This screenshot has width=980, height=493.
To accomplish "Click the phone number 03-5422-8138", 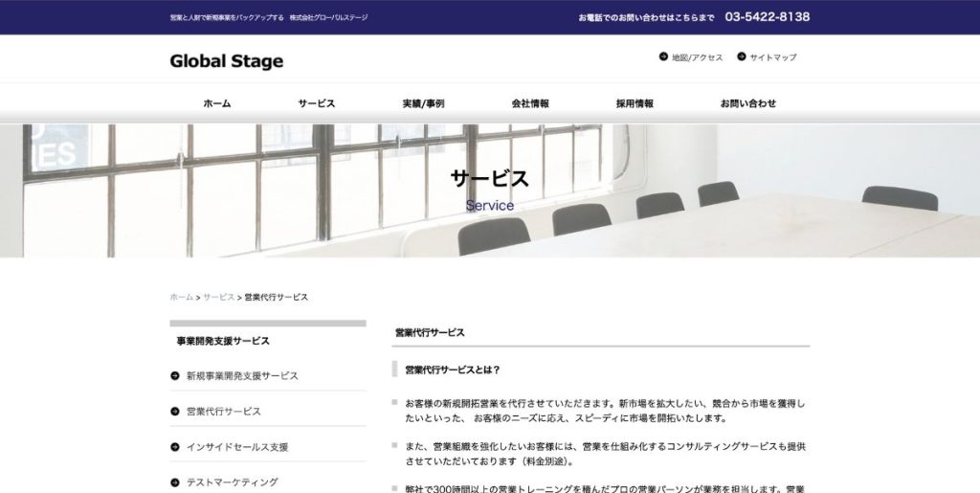I will (x=767, y=17).
